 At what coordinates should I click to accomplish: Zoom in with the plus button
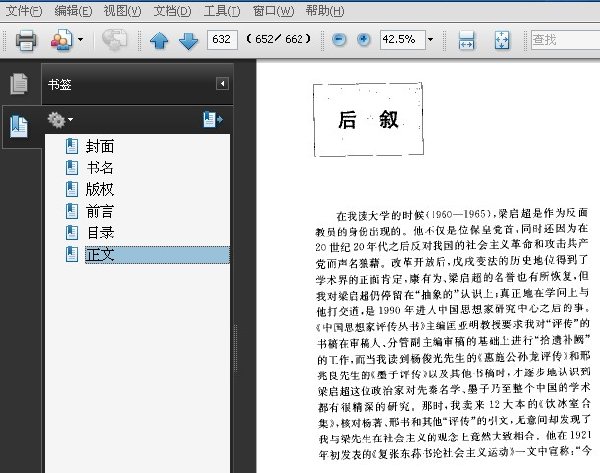364,39
